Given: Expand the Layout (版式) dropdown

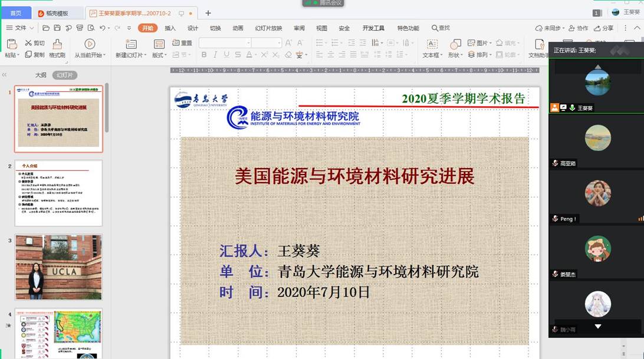Looking at the screenshot, I should pos(159,55).
